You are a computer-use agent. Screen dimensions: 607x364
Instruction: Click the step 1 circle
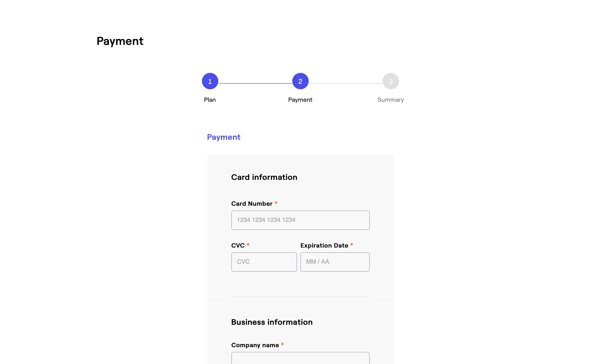[210, 81]
